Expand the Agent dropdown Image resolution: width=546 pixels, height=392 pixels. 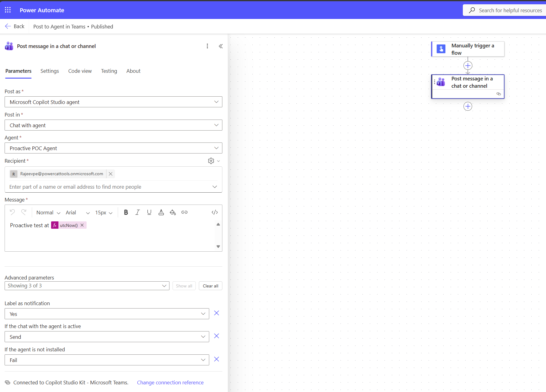pos(113,148)
